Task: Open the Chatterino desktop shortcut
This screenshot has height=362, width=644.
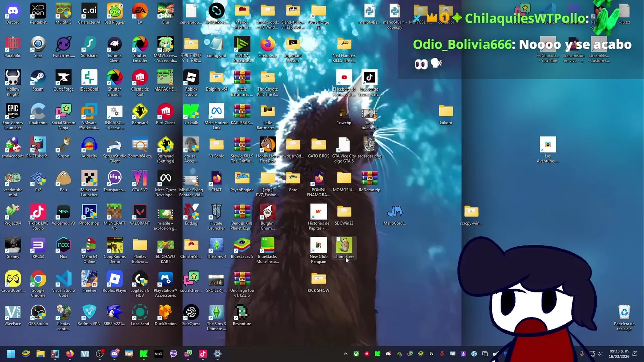Action: pyautogui.click(x=38, y=114)
